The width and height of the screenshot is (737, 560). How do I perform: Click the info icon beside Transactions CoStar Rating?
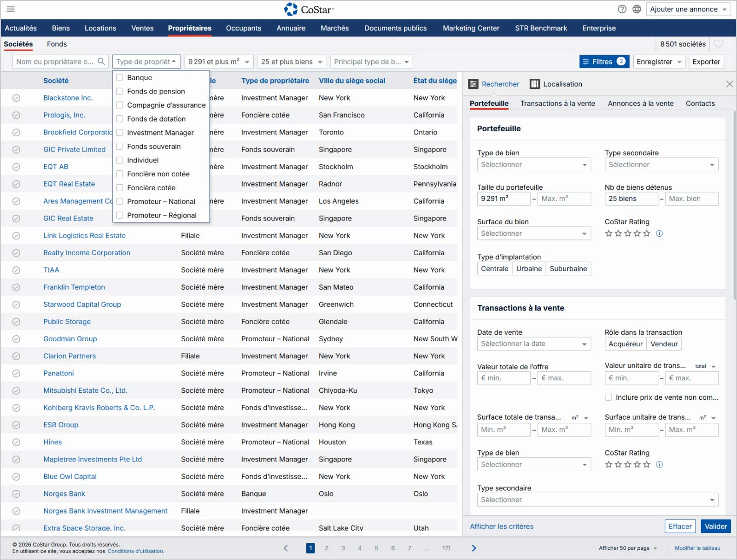tap(659, 465)
